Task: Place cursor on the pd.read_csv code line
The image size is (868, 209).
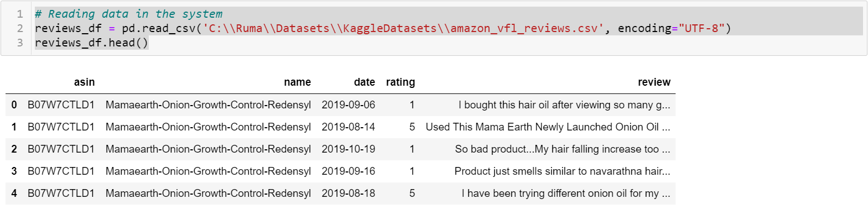Action: (x=383, y=28)
